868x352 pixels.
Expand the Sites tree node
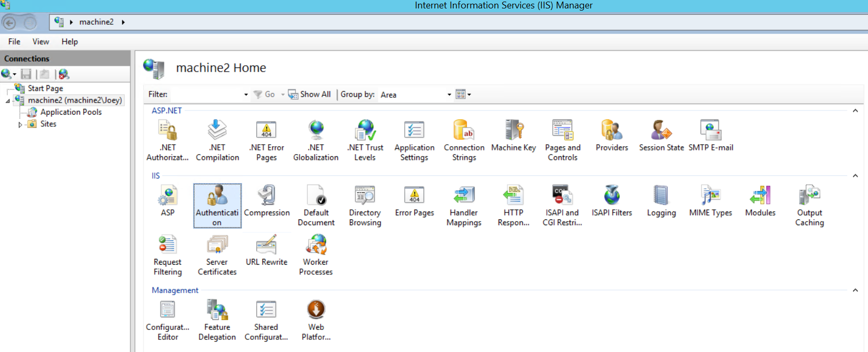point(20,125)
